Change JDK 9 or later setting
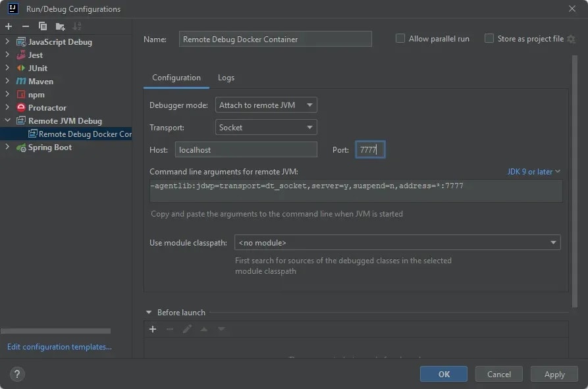Screen dimensions: 588x389 tap(534, 171)
